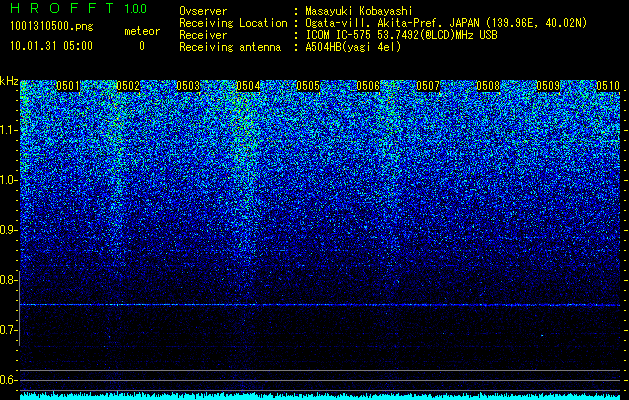Click the Receiving antenna label
Screen dimensions: 629x400
coord(230,47)
